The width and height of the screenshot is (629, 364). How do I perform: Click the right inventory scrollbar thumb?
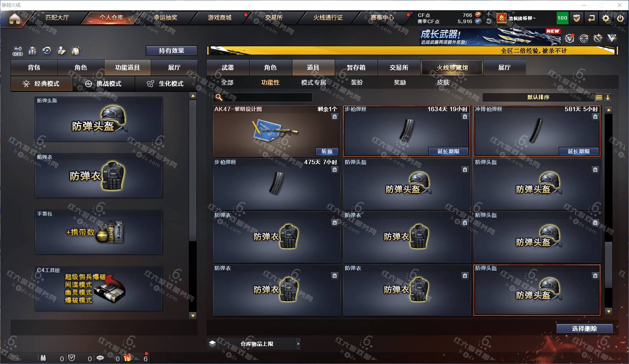609,265
